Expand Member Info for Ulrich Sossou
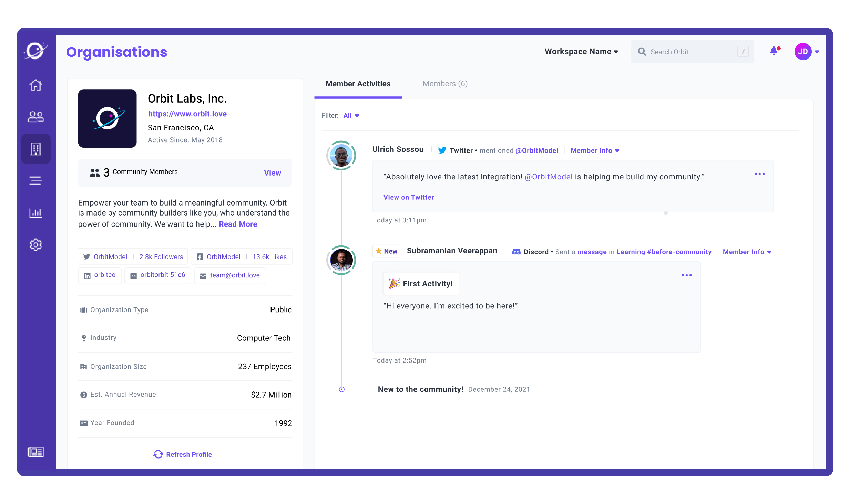Image resolution: width=849 pixels, height=504 pixels. [x=595, y=151]
